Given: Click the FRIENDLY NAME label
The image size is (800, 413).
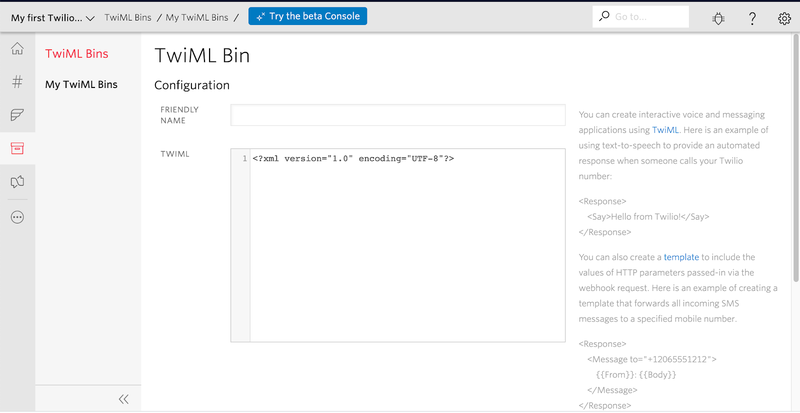Looking at the screenshot, I should 180,115.
